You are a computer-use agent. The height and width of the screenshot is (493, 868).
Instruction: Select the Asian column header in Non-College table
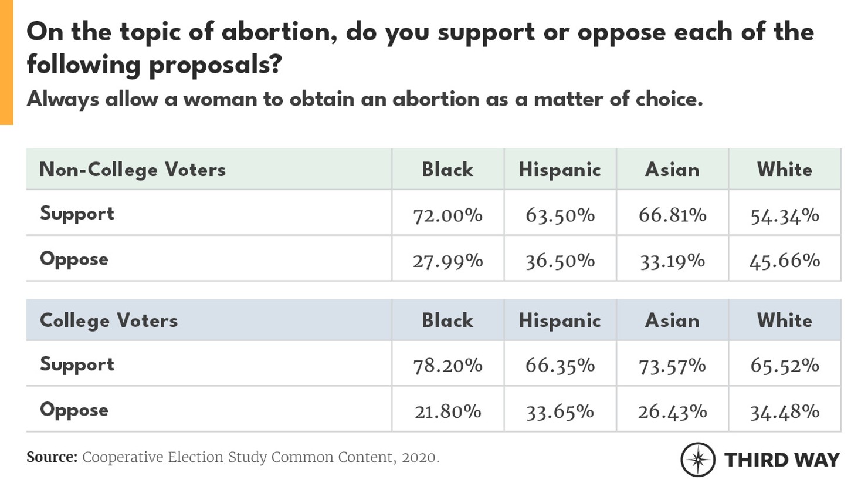(x=672, y=170)
